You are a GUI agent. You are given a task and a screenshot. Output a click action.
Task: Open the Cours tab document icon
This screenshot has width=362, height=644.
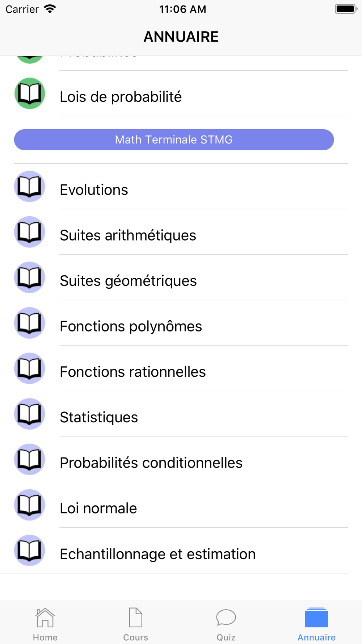point(136,617)
